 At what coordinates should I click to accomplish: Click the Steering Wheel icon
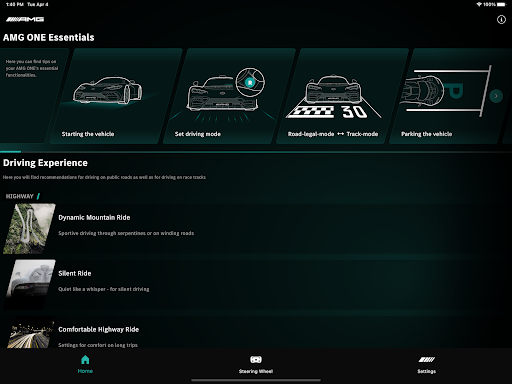[x=256, y=359]
